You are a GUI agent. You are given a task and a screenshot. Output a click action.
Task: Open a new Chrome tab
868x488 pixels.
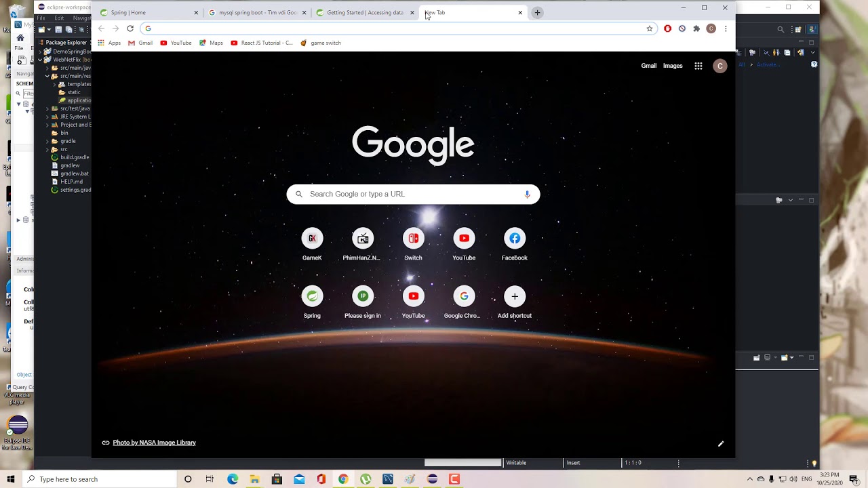click(x=537, y=12)
